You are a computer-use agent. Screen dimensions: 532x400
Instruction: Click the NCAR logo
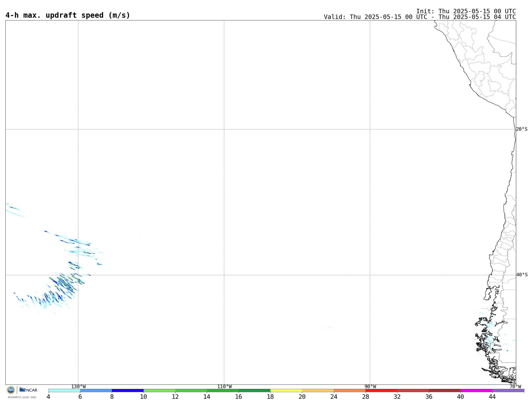tap(28, 390)
